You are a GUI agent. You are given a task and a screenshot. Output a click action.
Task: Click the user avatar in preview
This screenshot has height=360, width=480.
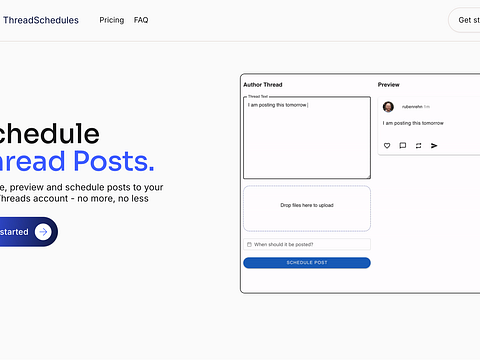pos(388,107)
